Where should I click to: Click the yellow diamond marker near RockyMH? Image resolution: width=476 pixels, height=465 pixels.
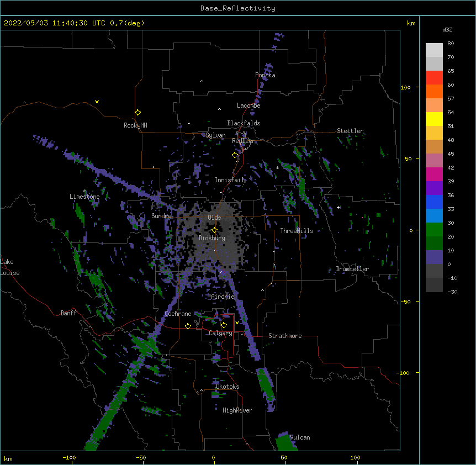[x=138, y=113]
